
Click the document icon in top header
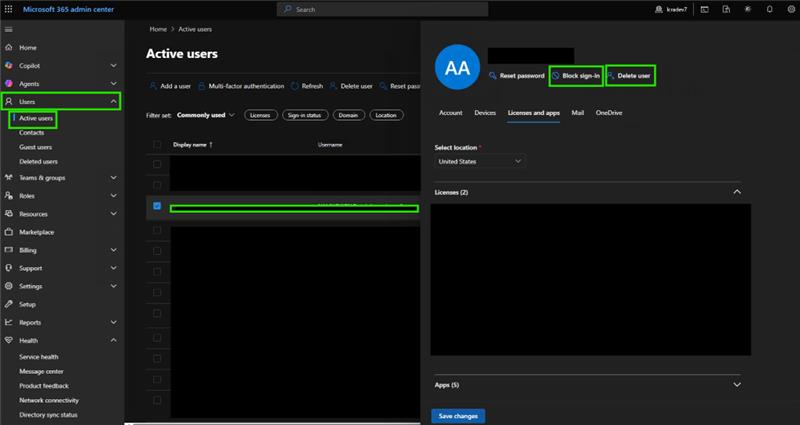tap(726, 9)
